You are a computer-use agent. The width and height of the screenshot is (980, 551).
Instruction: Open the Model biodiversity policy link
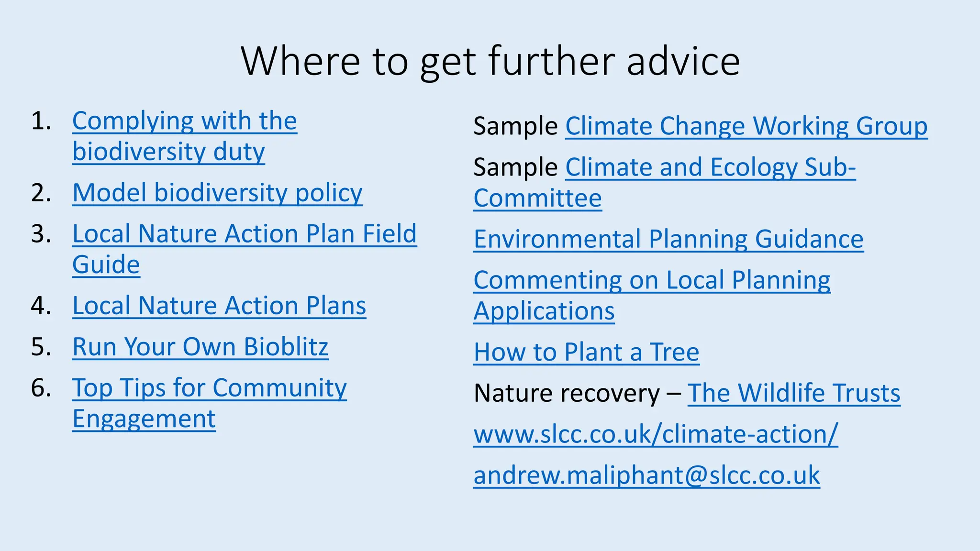click(217, 193)
